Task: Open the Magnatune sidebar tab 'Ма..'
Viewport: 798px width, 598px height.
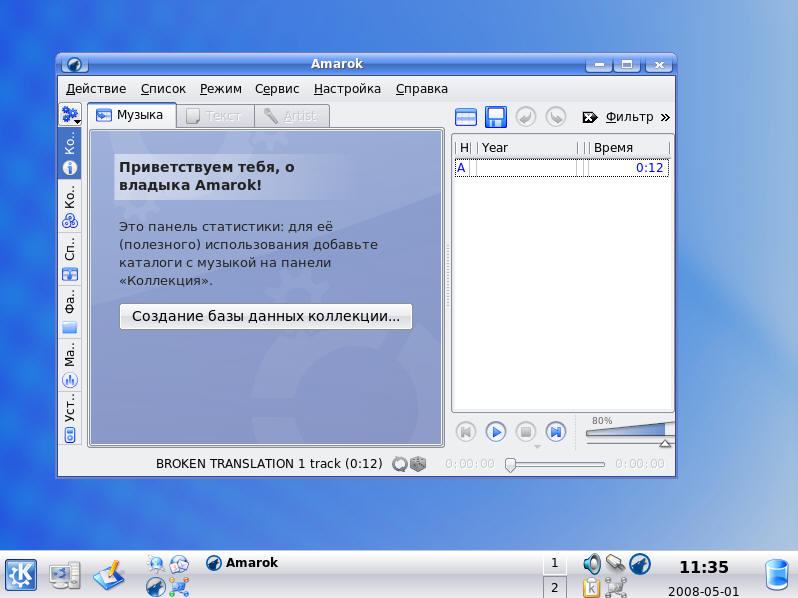Action: click(x=70, y=365)
